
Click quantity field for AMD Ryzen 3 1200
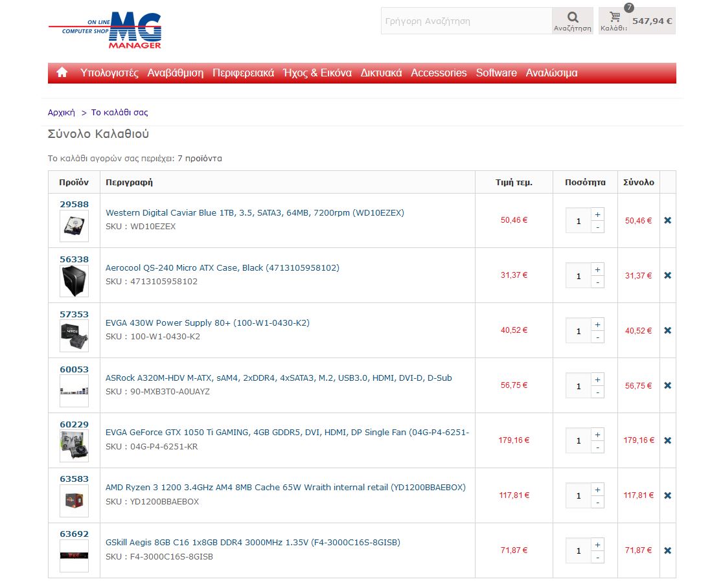(x=579, y=496)
